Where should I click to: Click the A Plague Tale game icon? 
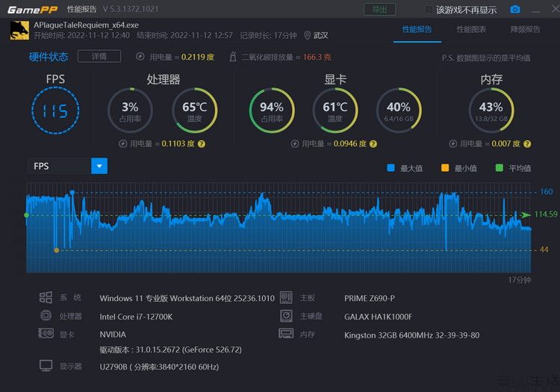click(x=19, y=30)
